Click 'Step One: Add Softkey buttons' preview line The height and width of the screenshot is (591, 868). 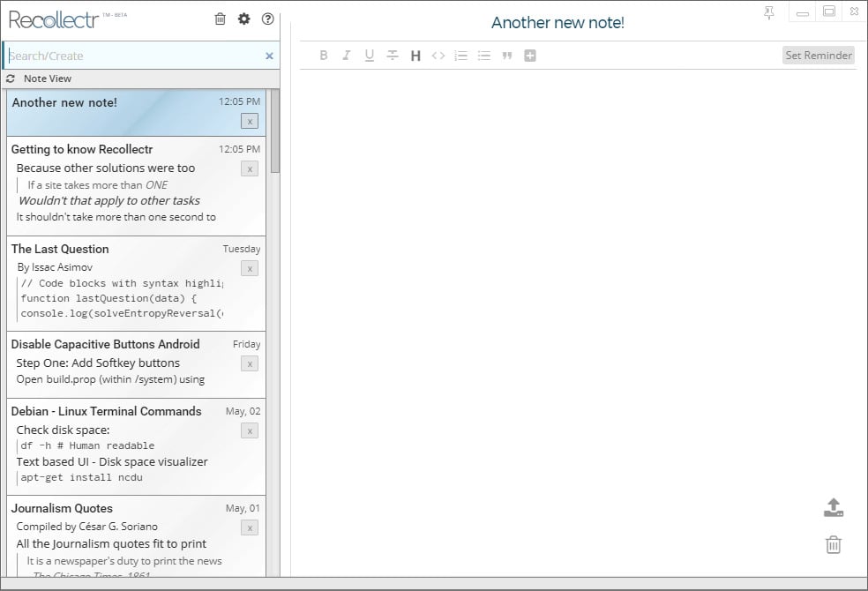[x=98, y=363]
